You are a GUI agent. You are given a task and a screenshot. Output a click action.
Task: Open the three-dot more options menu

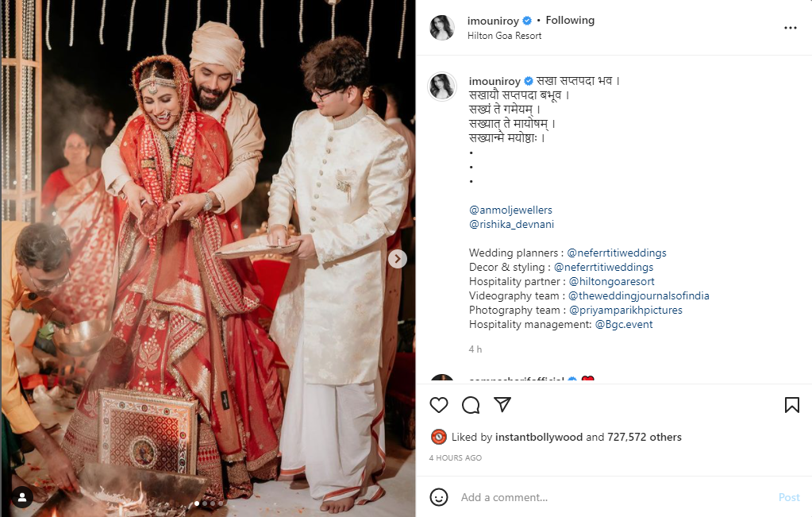pos(791,28)
